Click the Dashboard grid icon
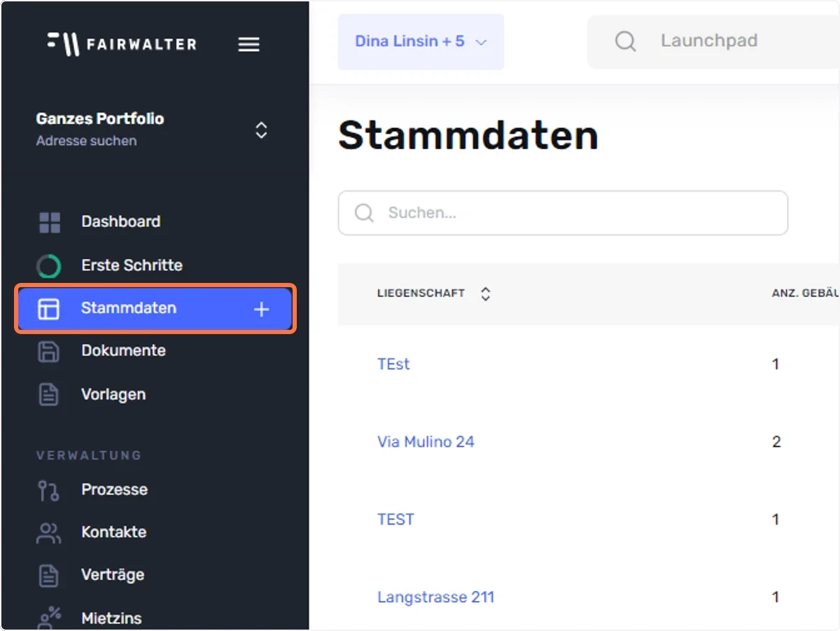The image size is (840, 631). [49, 223]
